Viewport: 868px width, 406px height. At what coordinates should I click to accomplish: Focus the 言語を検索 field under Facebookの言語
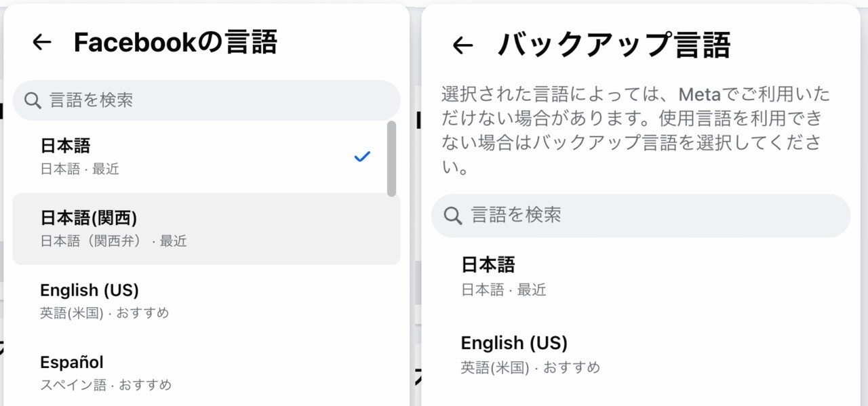pyautogui.click(x=217, y=100)
